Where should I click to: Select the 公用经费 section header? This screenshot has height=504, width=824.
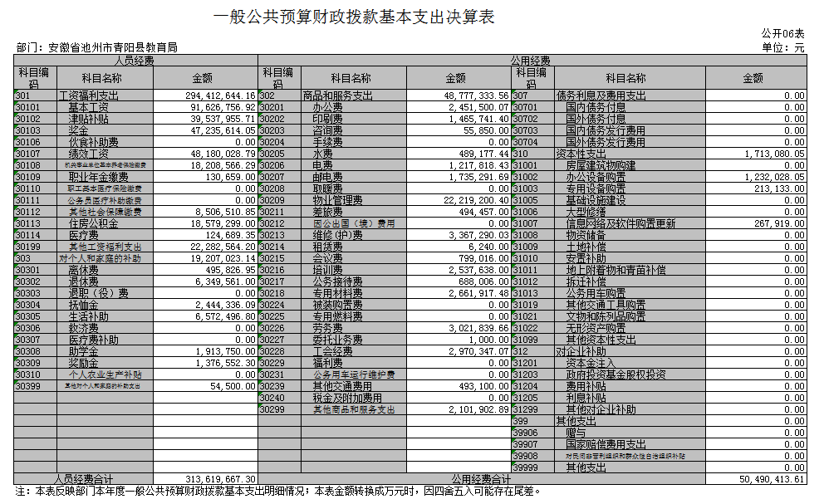532,60
